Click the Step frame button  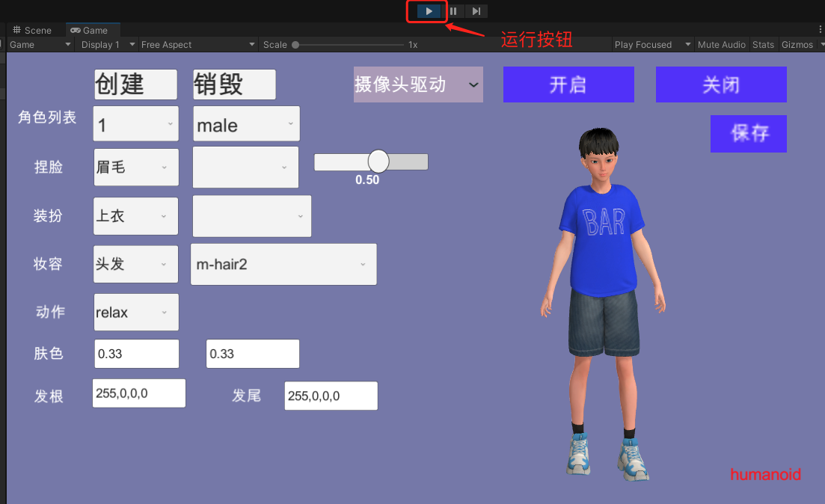coord(476,11)
